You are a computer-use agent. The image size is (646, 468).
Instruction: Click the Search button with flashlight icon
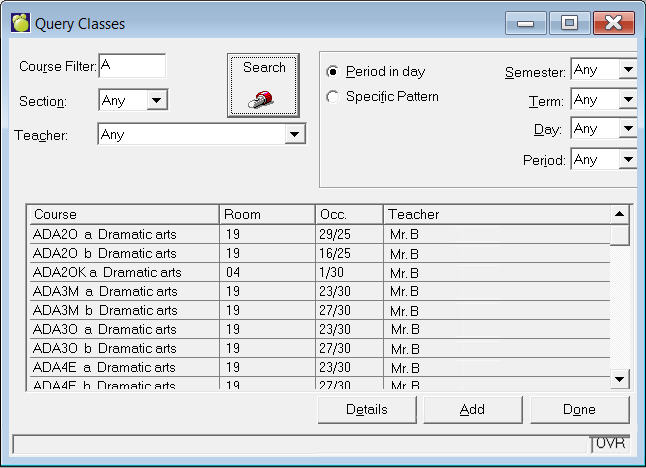pyautogui.click(x=263, y=85)
